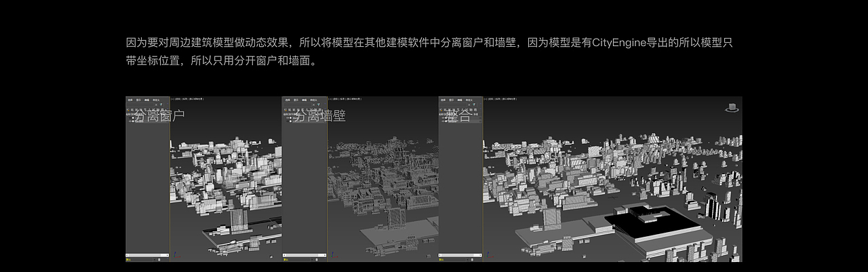Open 编辑 menu in the 分离窗户 scene explorer
The height and width of the screenshot is (272, 868).
point(146,100)
